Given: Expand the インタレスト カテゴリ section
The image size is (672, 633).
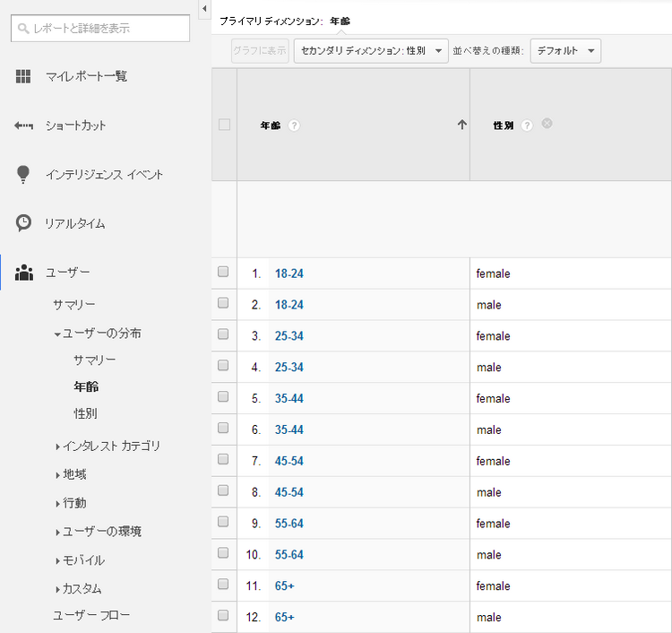Looking at the screenshot, I should coord(57,447).
